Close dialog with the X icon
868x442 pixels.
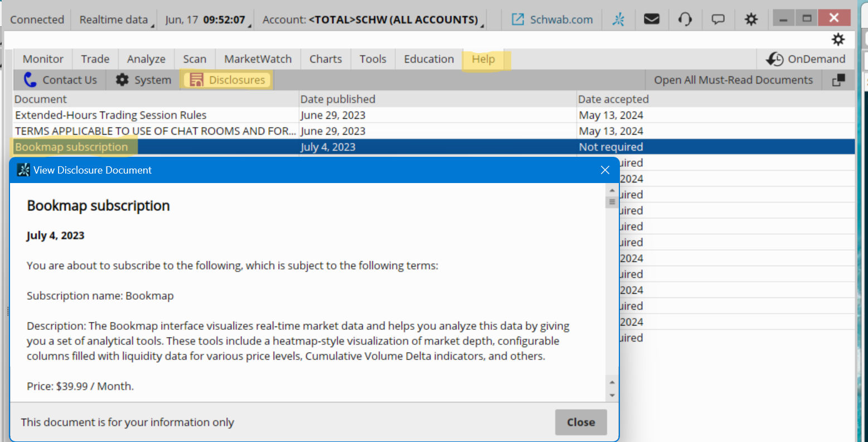coord(605,170)
